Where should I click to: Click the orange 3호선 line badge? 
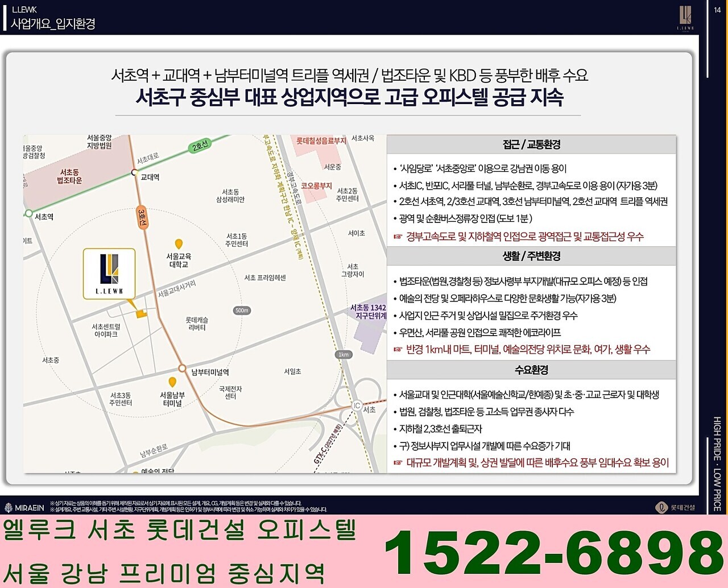[x=142, y=218]
